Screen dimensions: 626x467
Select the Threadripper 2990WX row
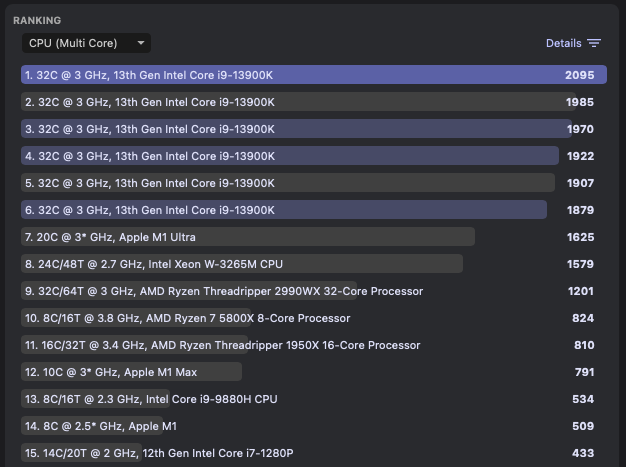click(x=314, y=291)
